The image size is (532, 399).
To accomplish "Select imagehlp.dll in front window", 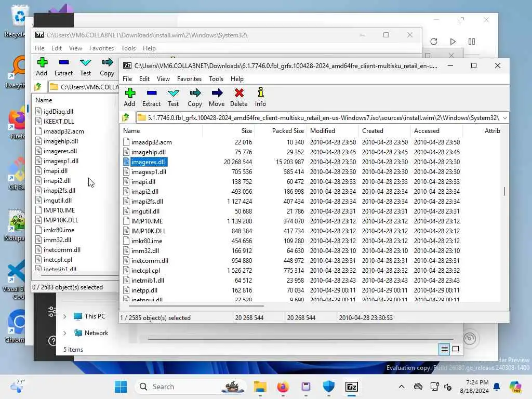I will point(149,152).
